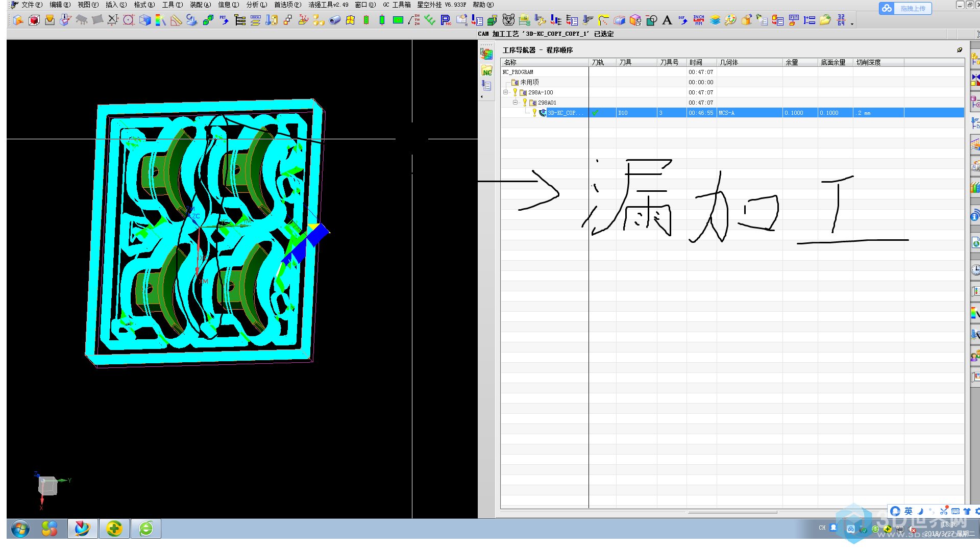Click the 拖拽上传 upload button

coord(905,8)
